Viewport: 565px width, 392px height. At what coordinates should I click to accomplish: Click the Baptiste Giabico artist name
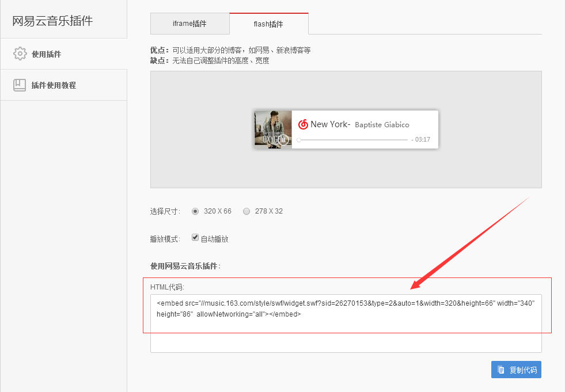coord(382,125)
